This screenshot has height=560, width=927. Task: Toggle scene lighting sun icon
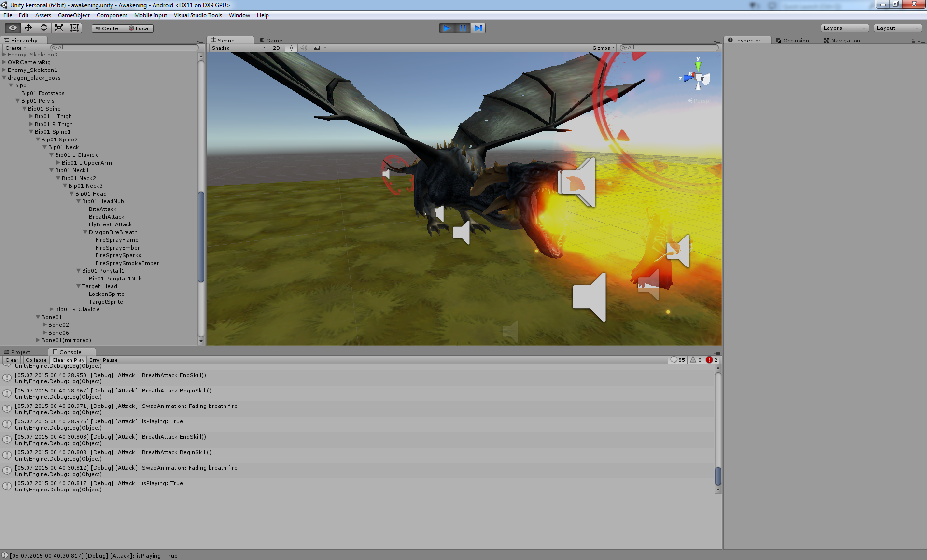291,48
